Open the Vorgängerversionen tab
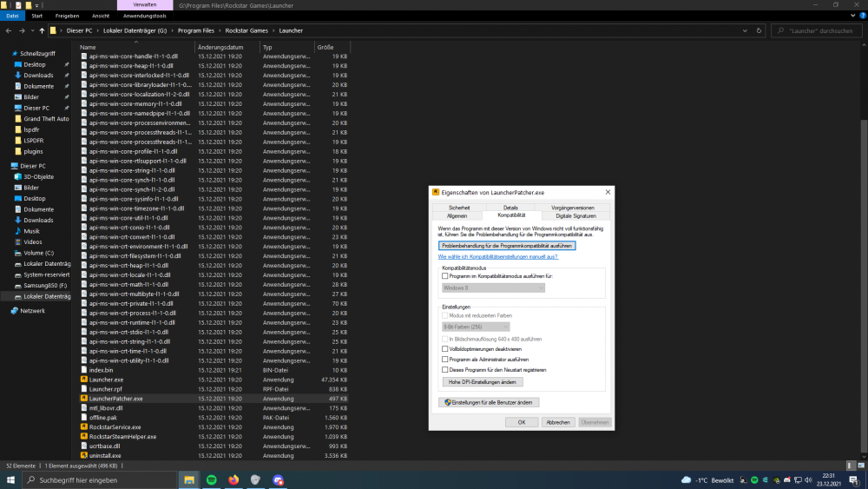 coord(572,208)
